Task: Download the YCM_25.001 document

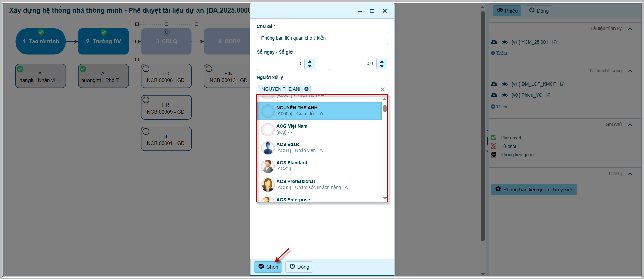Action: [x=494, y=42]
